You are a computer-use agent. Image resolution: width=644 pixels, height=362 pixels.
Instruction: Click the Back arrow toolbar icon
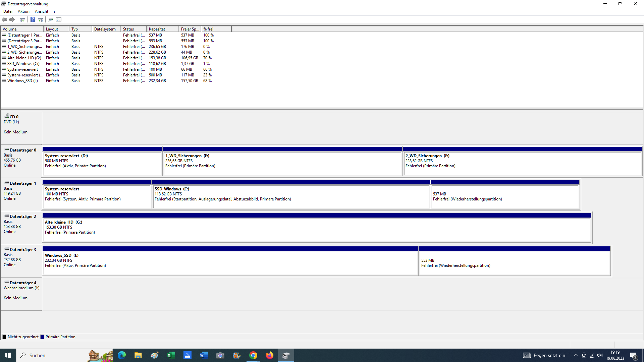5,20
